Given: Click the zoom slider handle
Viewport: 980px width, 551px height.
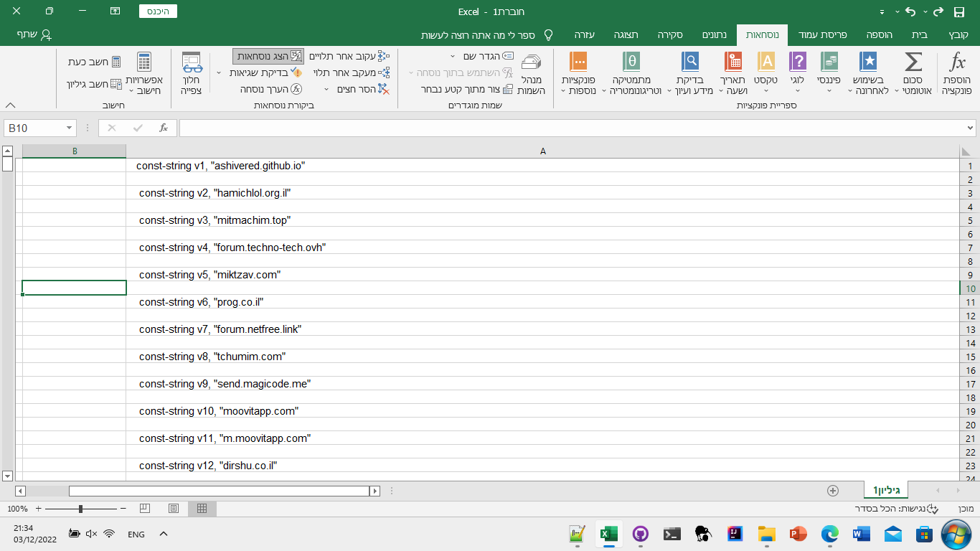Looking at the screenshot, I should [80, 509].
